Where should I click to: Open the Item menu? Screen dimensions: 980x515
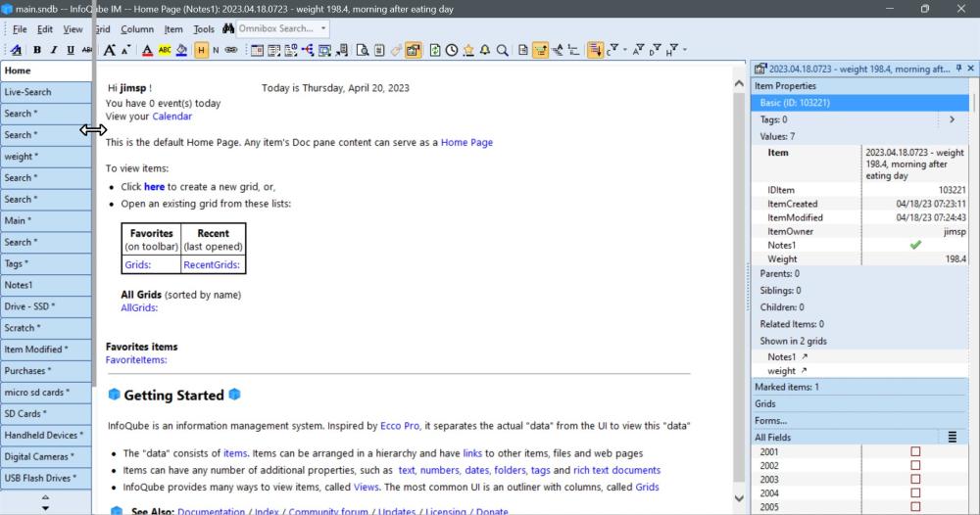[x=173, y=28]
